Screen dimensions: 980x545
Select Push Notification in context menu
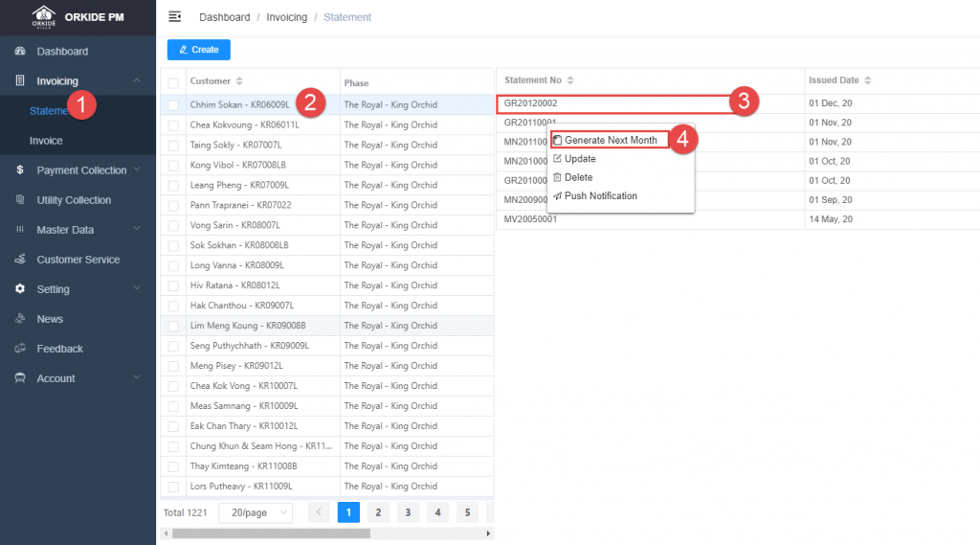coord(600,196)
